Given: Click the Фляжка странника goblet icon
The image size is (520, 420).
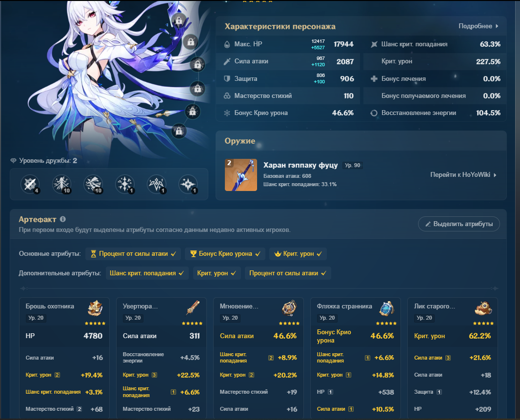Looking at the screenshot, I should [x=387, y=308].
